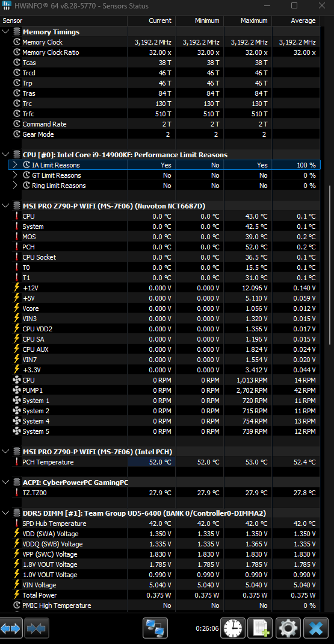Expand the Ring Limit Reasons row
334x644 pixels.
[x=15, y=185]
